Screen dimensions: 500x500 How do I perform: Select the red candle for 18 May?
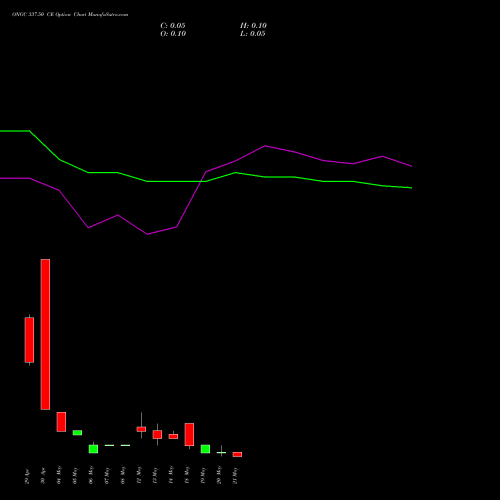(x=189, y=435)
